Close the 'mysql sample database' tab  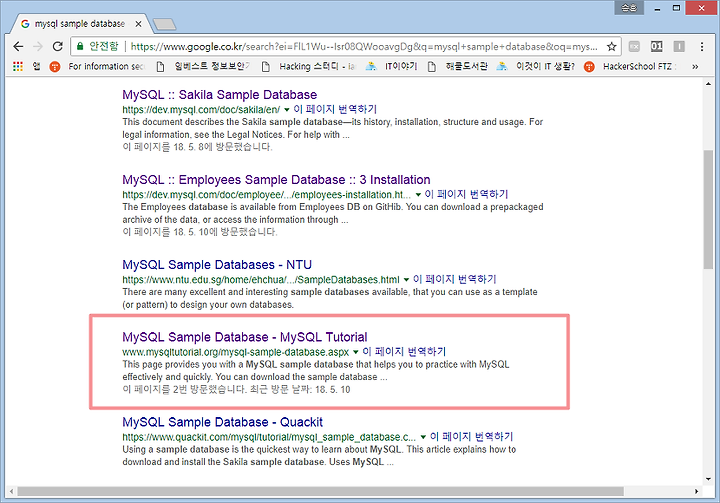(138, 24)
